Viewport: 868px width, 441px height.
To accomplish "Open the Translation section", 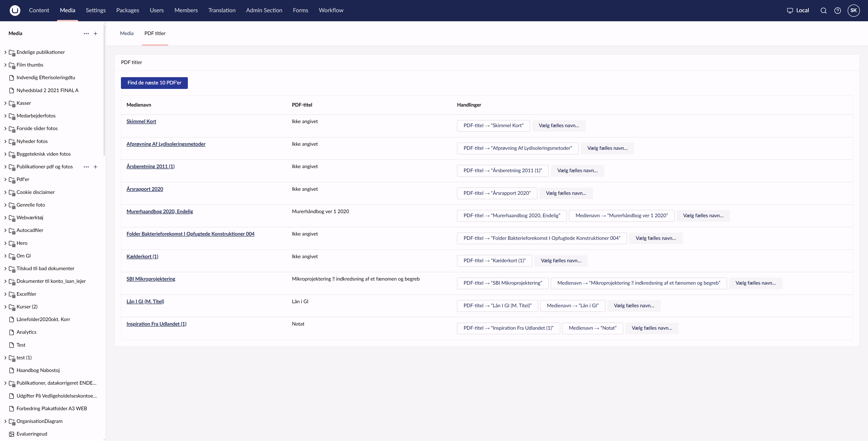I will point(222,10).
